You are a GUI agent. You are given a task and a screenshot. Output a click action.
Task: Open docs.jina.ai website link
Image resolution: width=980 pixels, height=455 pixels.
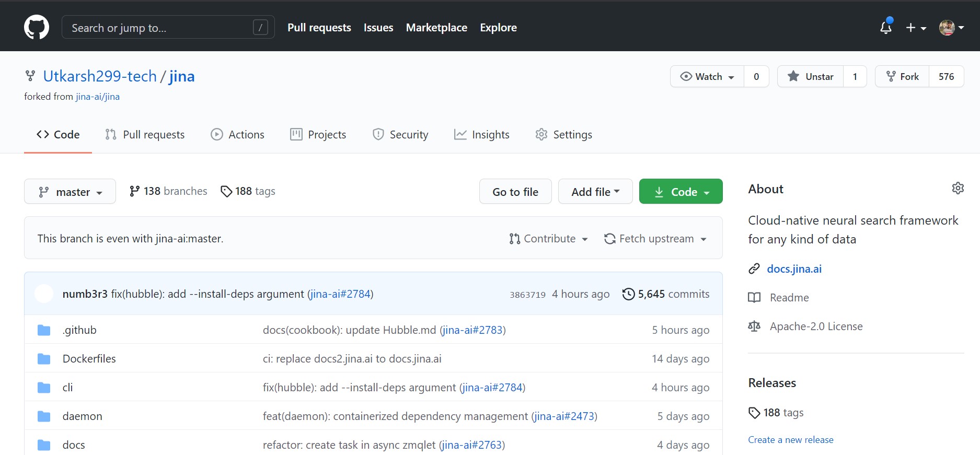[794, 269]
